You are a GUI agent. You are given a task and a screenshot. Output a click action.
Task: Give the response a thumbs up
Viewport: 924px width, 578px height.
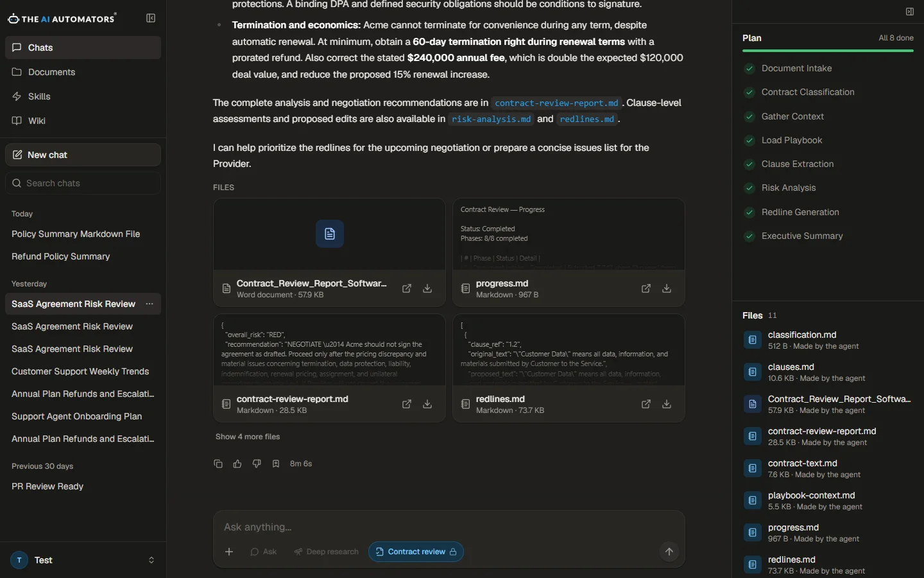coord(237,464)
